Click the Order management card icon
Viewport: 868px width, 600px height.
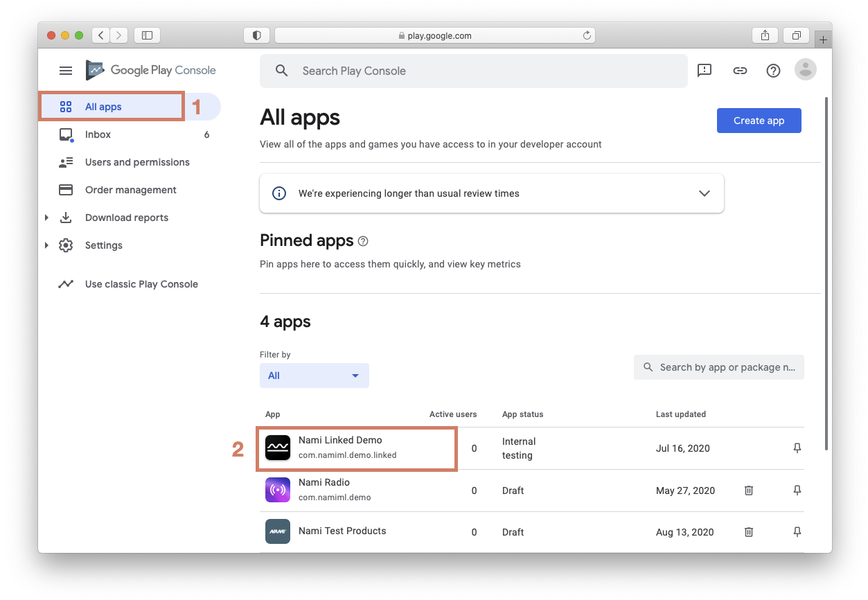(66, 190)
